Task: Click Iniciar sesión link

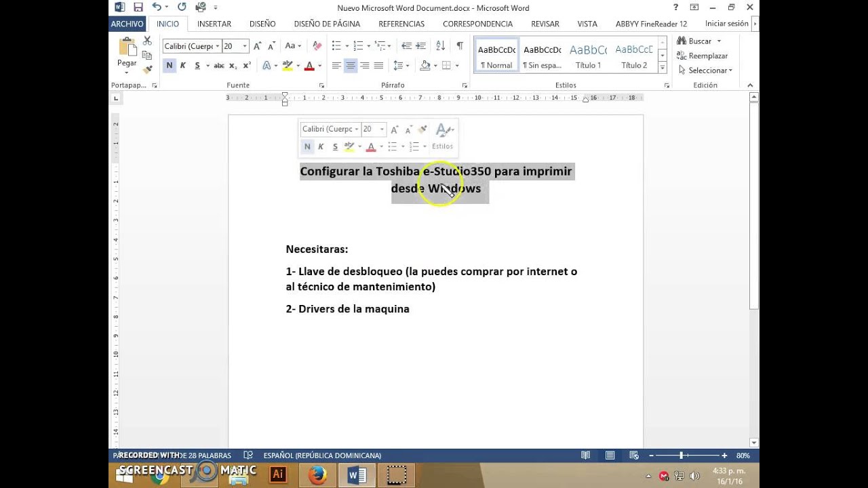Action: [727, 24]
